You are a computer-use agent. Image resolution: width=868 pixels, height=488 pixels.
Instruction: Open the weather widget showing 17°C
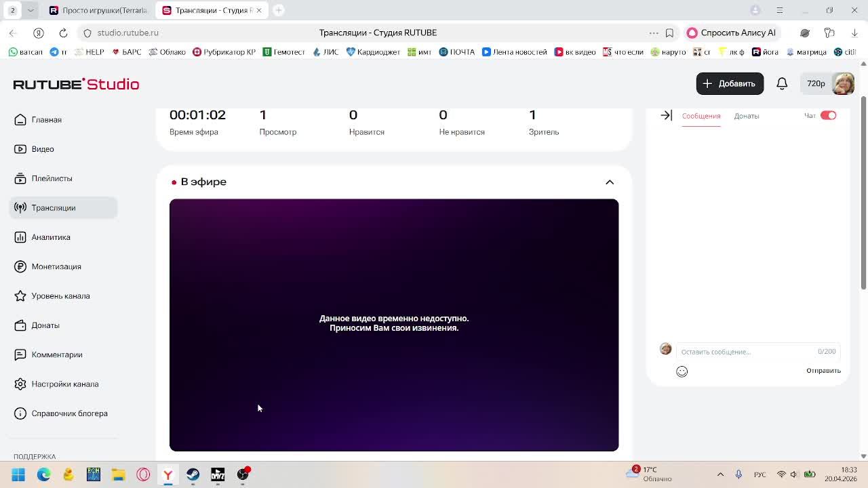click(x=649, y=474)
